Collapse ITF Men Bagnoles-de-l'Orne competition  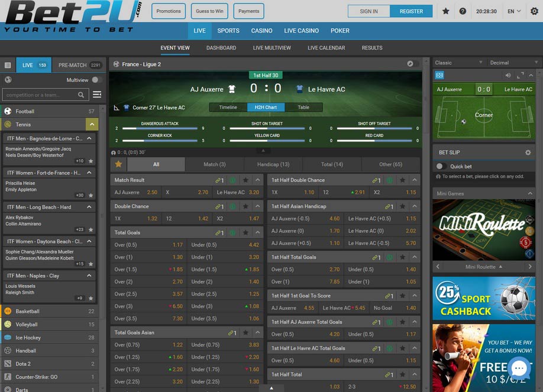point(89,138)
